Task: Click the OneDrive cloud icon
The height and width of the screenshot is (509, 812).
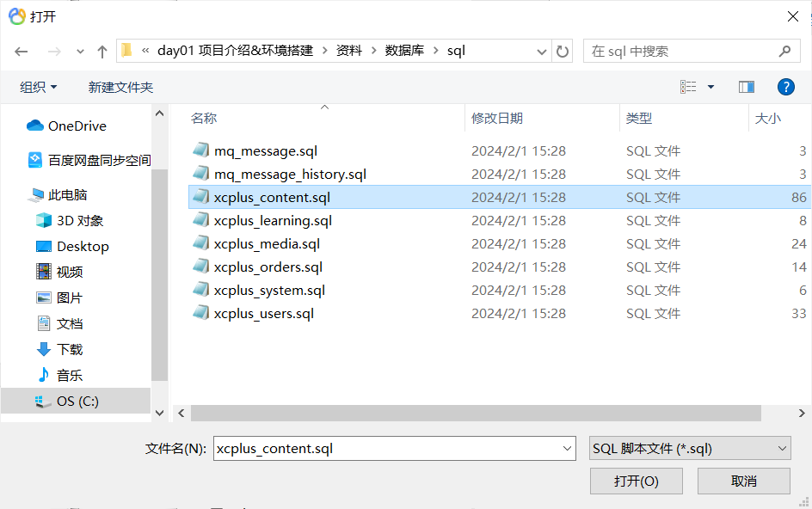Action: pos(35,126)
